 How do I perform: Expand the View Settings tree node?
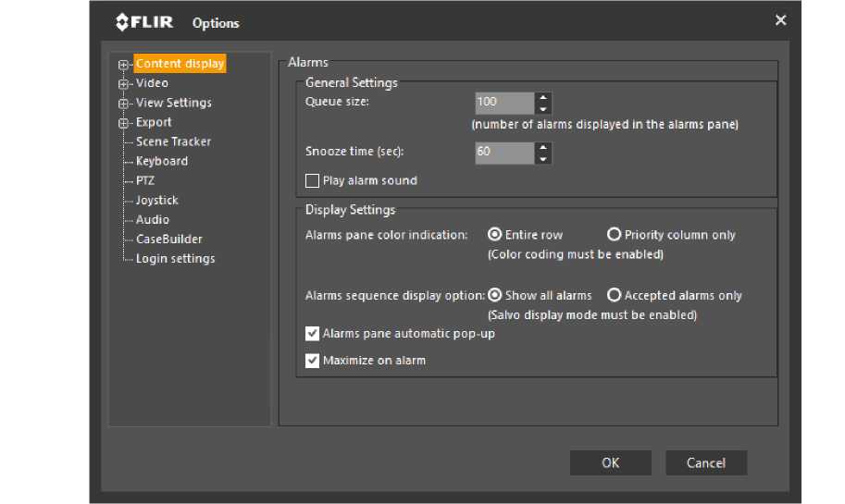[122, 104]
